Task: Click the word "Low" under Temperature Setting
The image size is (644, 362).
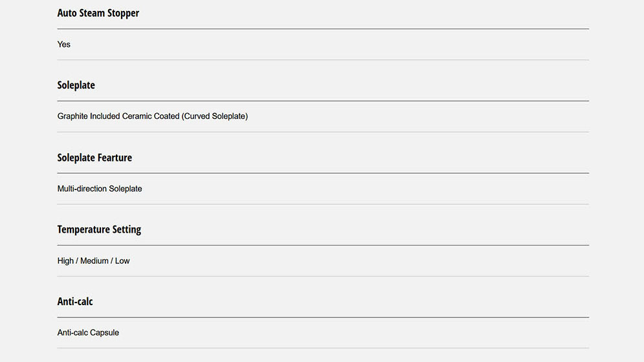Action: (x=122, y=261)
